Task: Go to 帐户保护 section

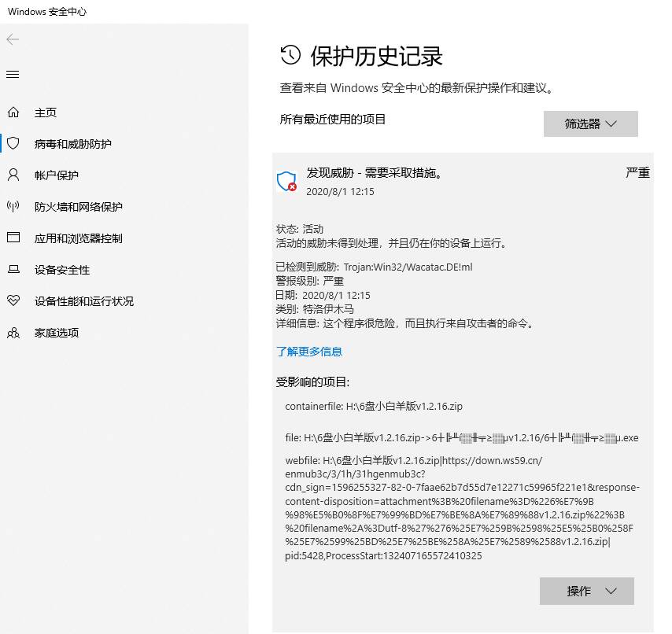Action: click(57, 175)
